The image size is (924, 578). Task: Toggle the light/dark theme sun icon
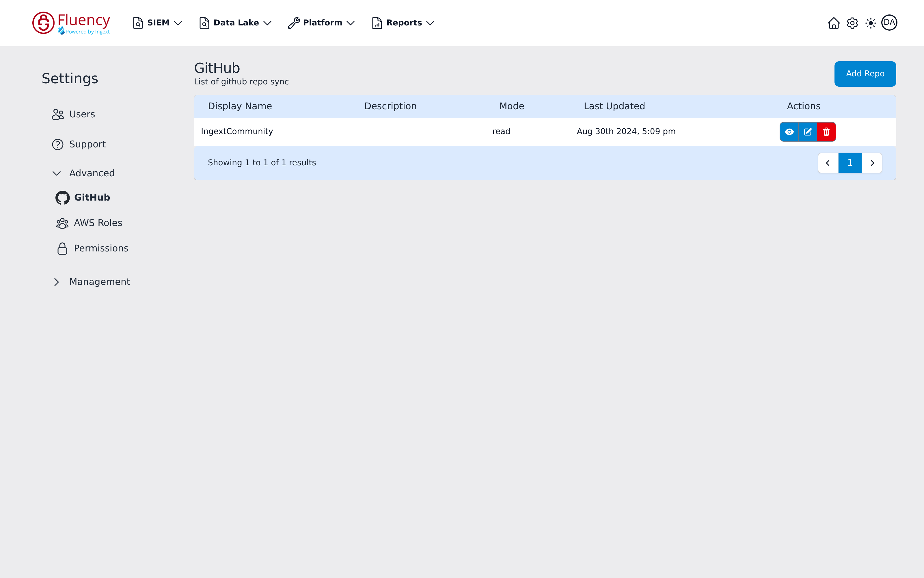[871, 23]
